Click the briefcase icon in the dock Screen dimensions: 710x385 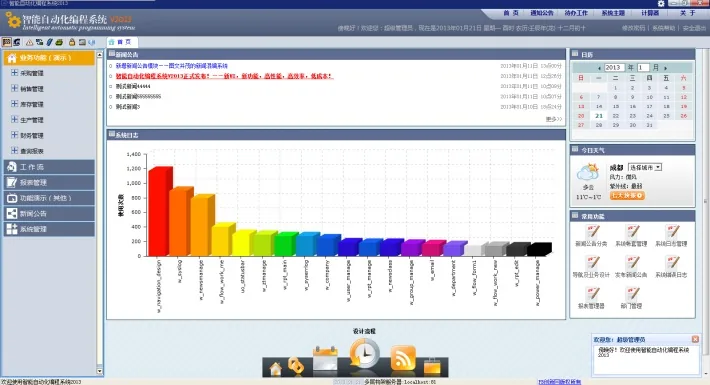pyautogui.click(x=432, y=366)
